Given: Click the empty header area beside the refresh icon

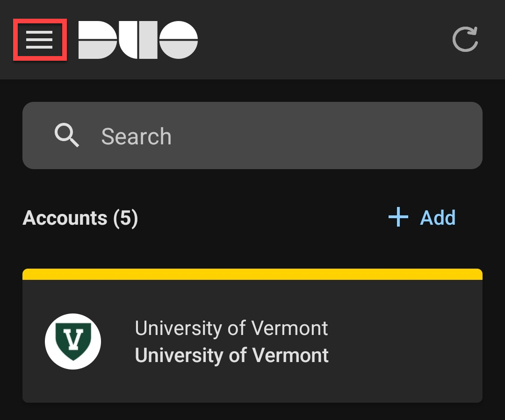Looking at the screenshot, I should (x=322, y=40).
